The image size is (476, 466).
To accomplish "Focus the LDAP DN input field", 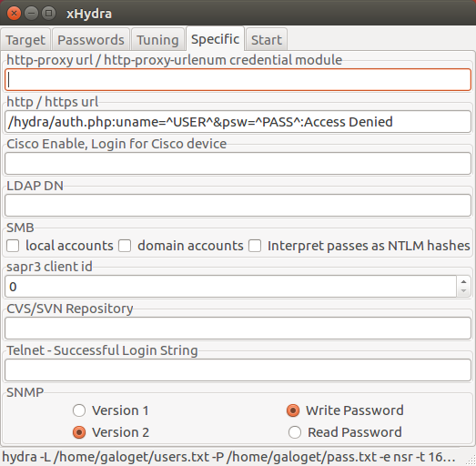I will 238,205.
